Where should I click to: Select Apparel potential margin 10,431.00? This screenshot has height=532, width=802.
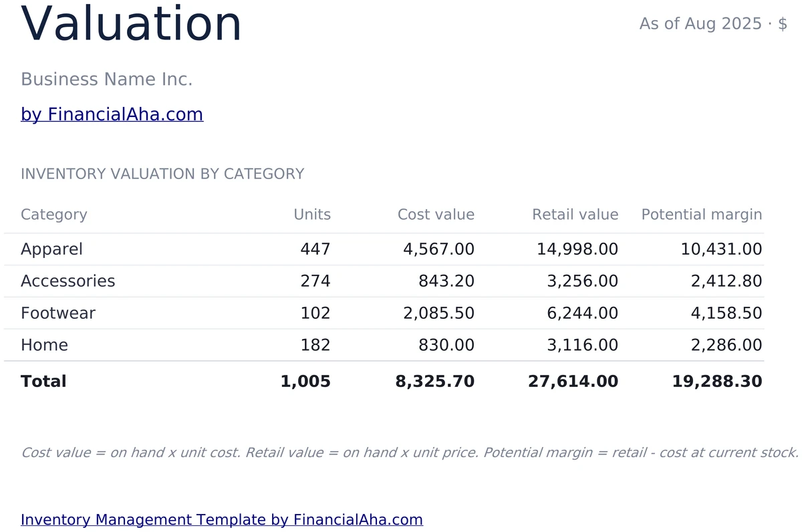coord(721,249)
